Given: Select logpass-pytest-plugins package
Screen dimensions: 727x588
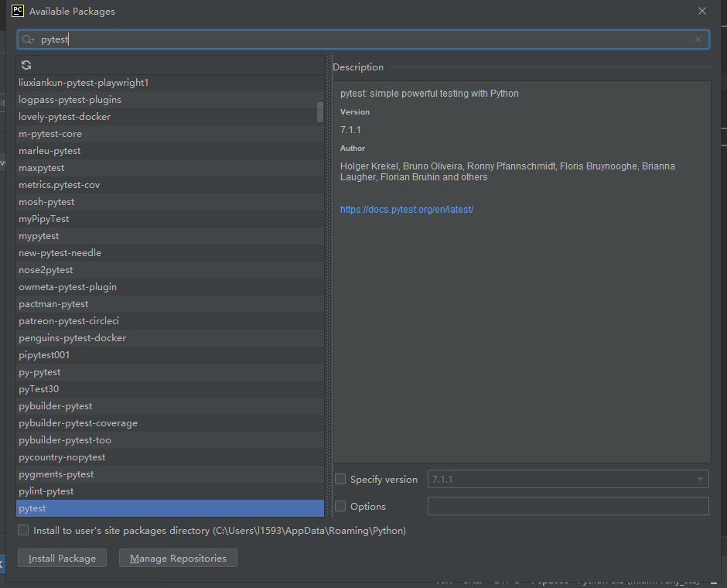Looking at the screenshot, I should [x=170, y=100].
